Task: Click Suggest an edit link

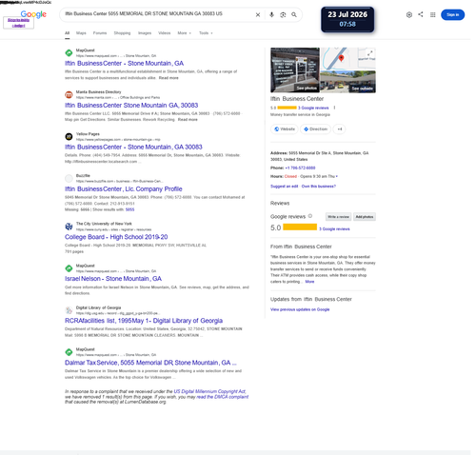Action: click(x=284, y=187)
